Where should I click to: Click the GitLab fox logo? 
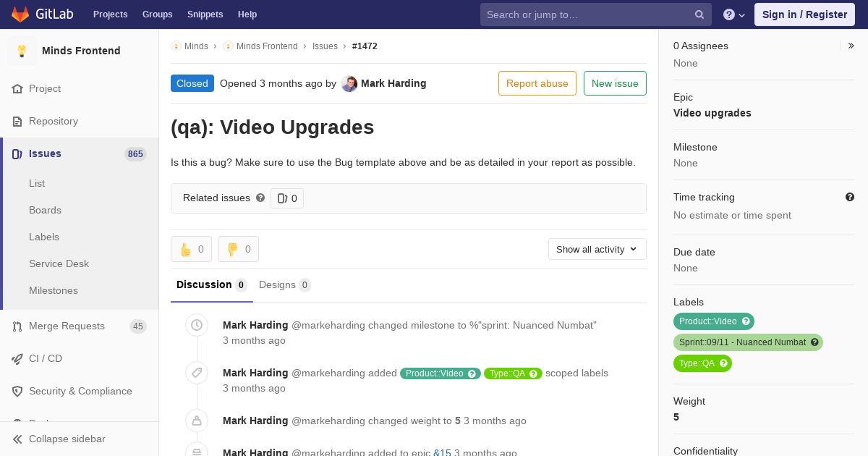(20, 14)
